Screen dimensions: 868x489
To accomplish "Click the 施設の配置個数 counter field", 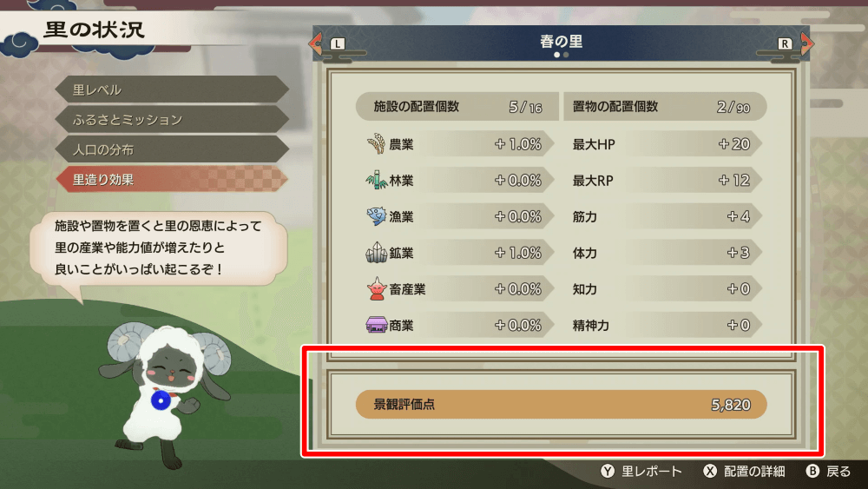I will (x=457, y=106).
